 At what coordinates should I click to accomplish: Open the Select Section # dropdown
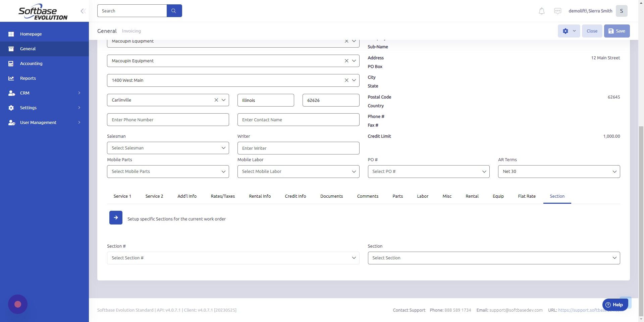pos(233,258)
